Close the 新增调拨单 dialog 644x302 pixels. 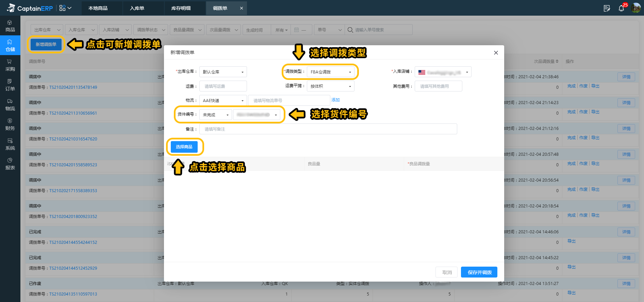tap(496, 52)
